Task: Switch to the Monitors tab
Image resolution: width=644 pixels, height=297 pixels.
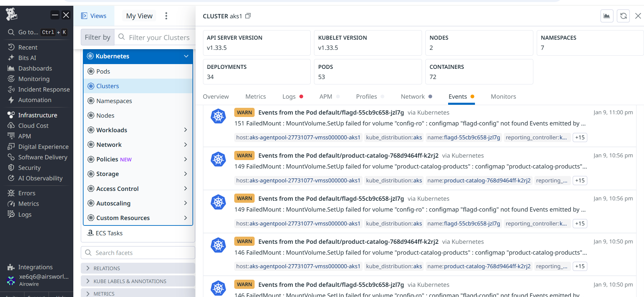Action: tap(503, 97)
